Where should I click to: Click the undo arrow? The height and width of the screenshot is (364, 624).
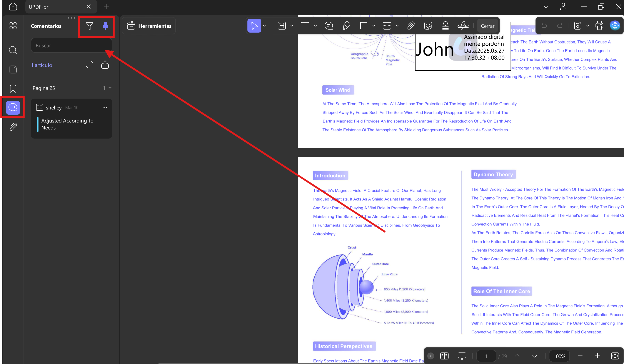click(x=544, y=26)
